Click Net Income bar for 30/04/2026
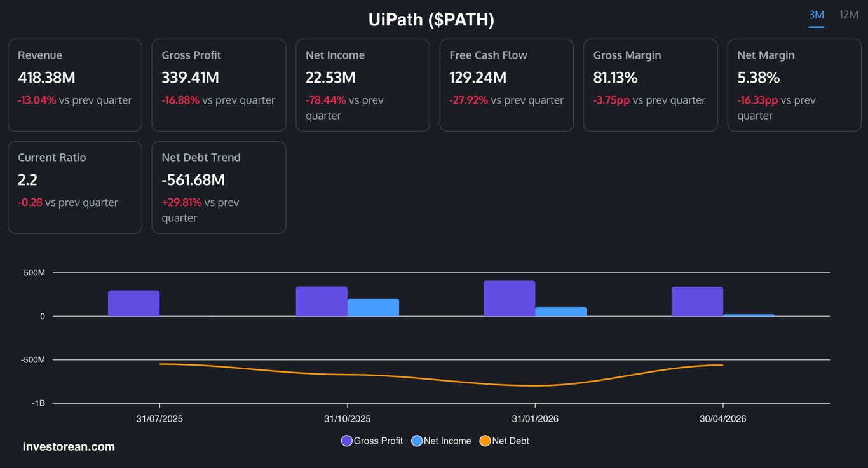The width and height of the screenshot is (868, 468). pyautogui.click(x=749, y=315)
